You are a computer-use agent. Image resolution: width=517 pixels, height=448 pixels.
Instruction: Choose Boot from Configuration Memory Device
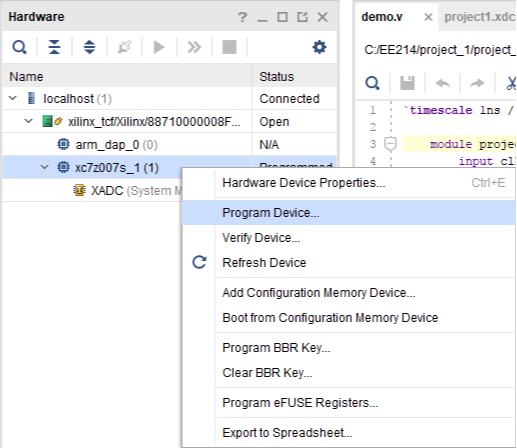pos(349,318)
